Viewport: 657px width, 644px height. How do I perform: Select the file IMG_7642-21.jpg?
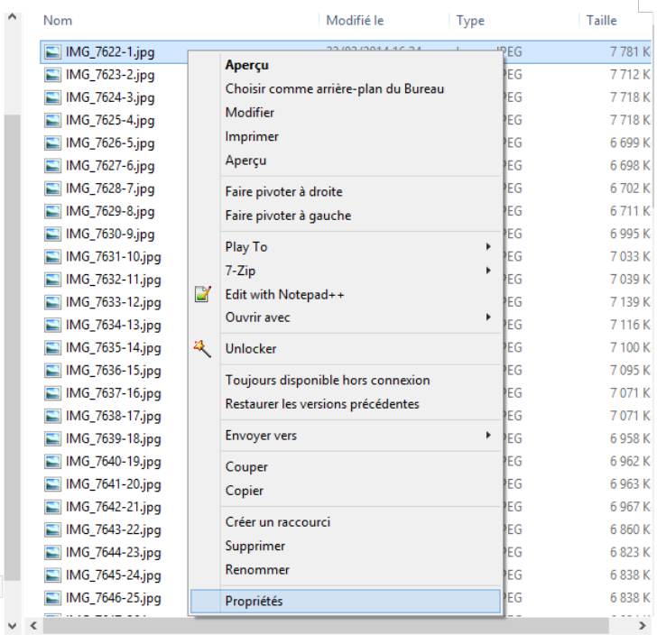pos(113,507)
